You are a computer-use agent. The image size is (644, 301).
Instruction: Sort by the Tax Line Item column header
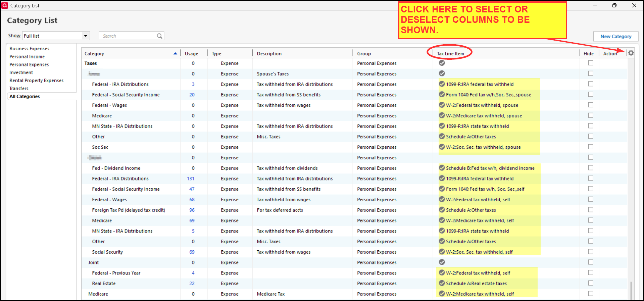[x=450, y=54]
